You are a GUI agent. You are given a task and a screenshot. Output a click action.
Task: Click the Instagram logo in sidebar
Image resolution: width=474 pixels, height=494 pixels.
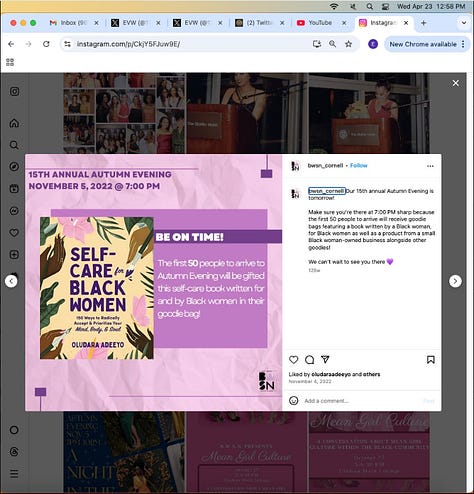14,91
